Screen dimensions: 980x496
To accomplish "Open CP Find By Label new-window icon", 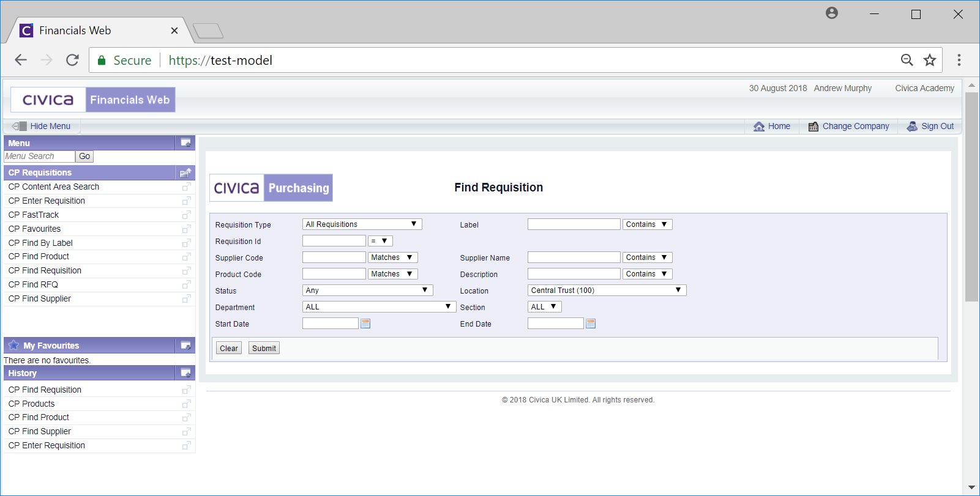I will pos(187,243).
